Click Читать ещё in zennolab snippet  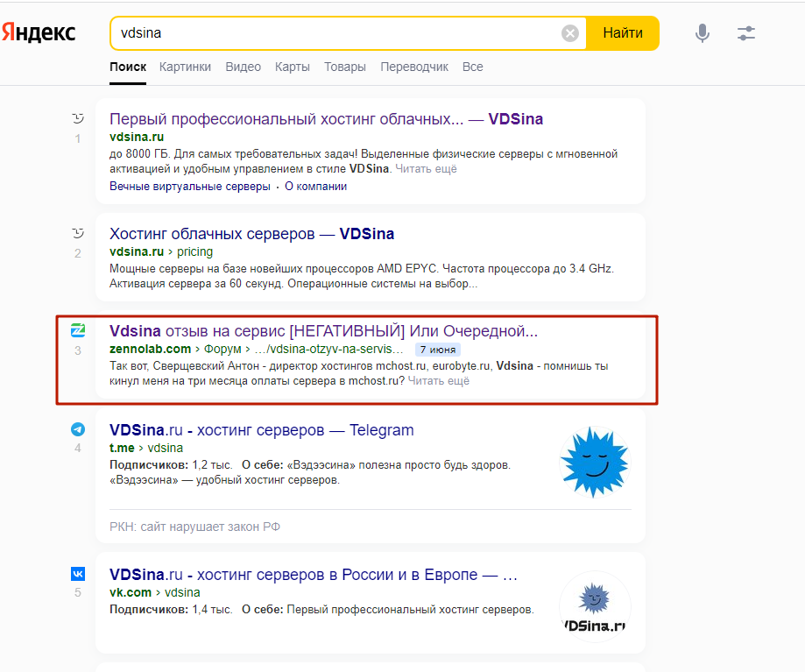[439, 381]
